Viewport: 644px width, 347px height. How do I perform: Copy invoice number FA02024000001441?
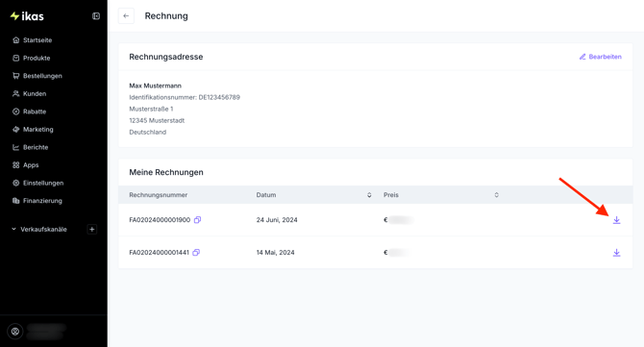[x=196, y=252]
